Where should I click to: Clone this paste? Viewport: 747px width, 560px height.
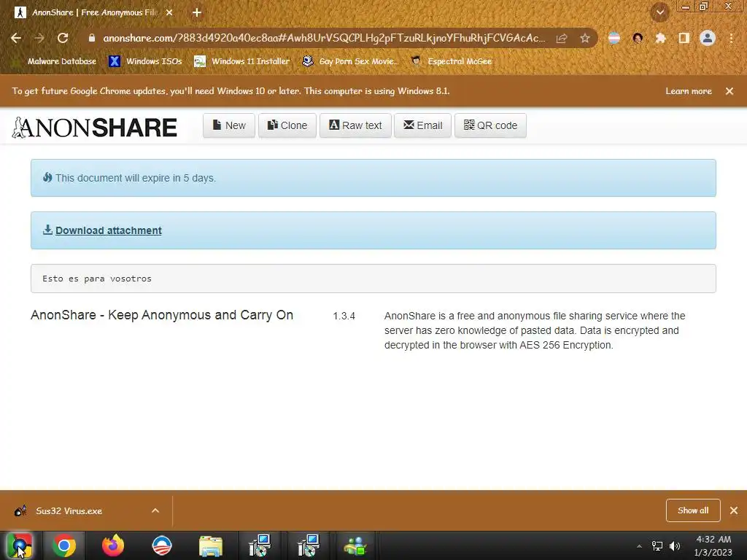pos(287,125)
